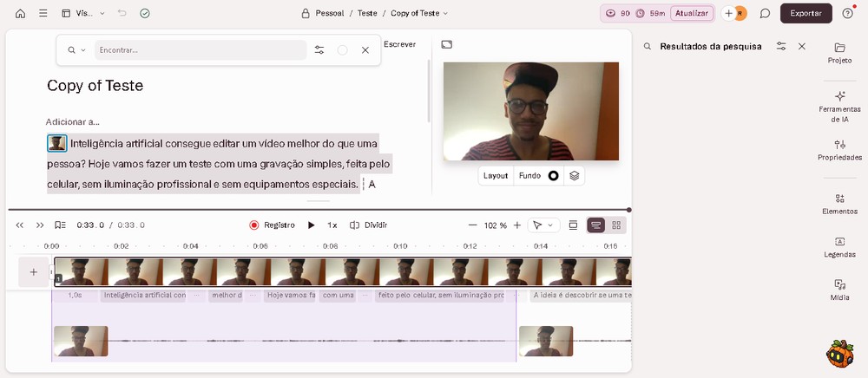Click the Atualizar upgrade button

692,13
